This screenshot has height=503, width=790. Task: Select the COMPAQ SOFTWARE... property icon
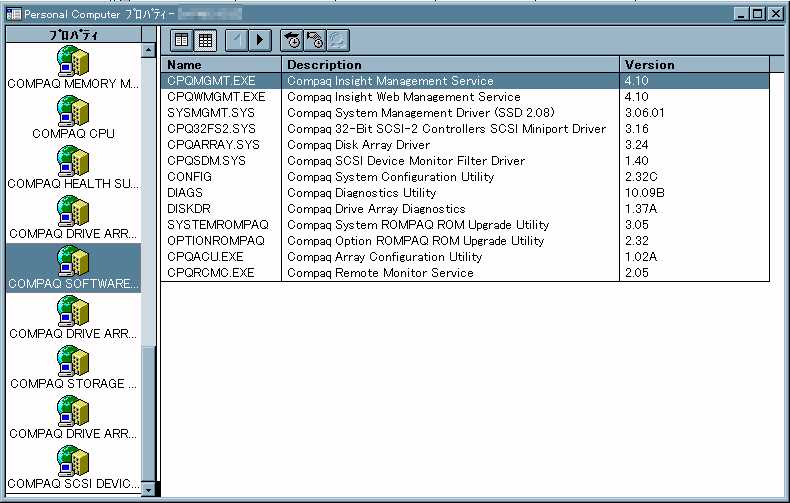(x=73, y=268)
